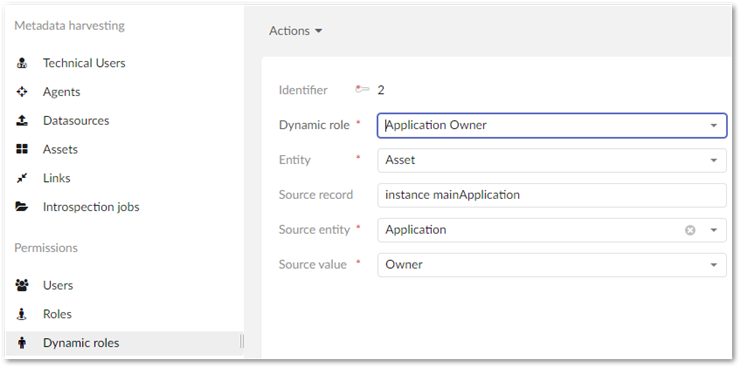Expand the Dynamic role dropdown arrow
Screen dimensions: 740x367
pos(714,125)
